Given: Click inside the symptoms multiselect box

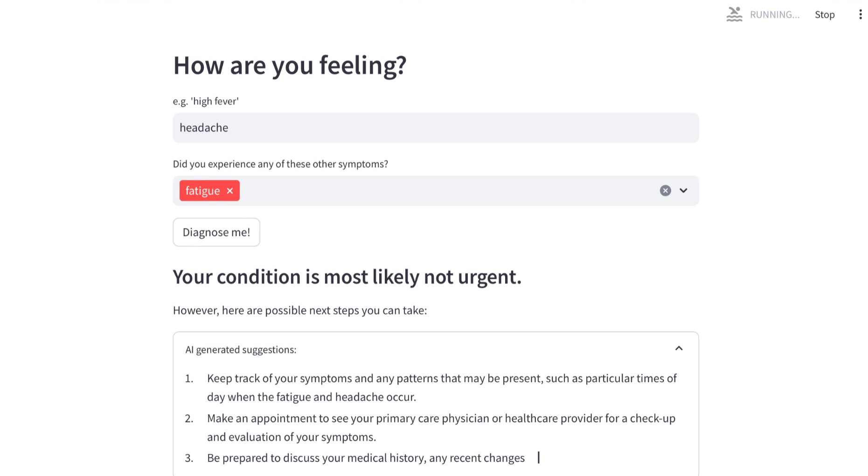Looking at the screenshot, I should pyautogui.click(x=443, y=191).
